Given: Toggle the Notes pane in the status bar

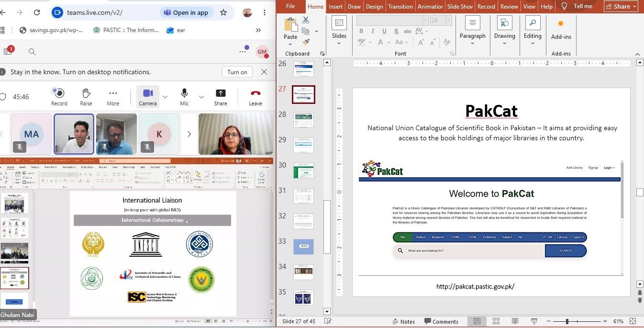Looking at the screenshot, I should (x=403, y=321).
